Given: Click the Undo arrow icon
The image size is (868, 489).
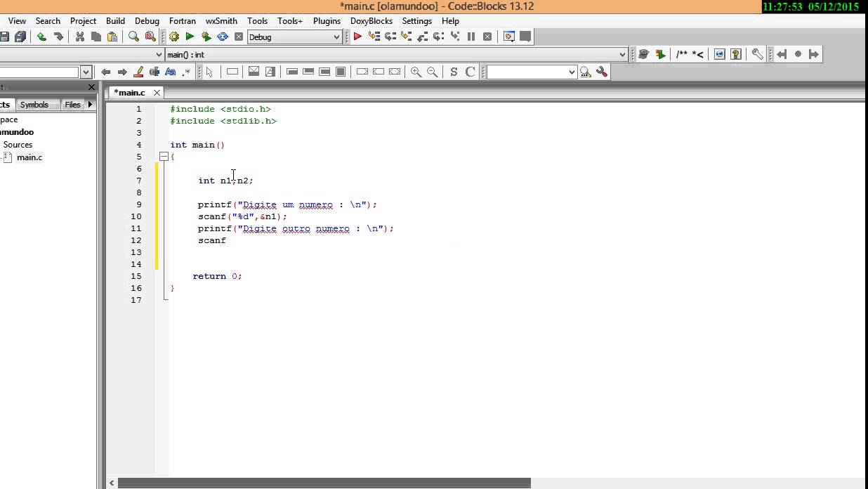Looking at the screenshot, I should [42, 37].
